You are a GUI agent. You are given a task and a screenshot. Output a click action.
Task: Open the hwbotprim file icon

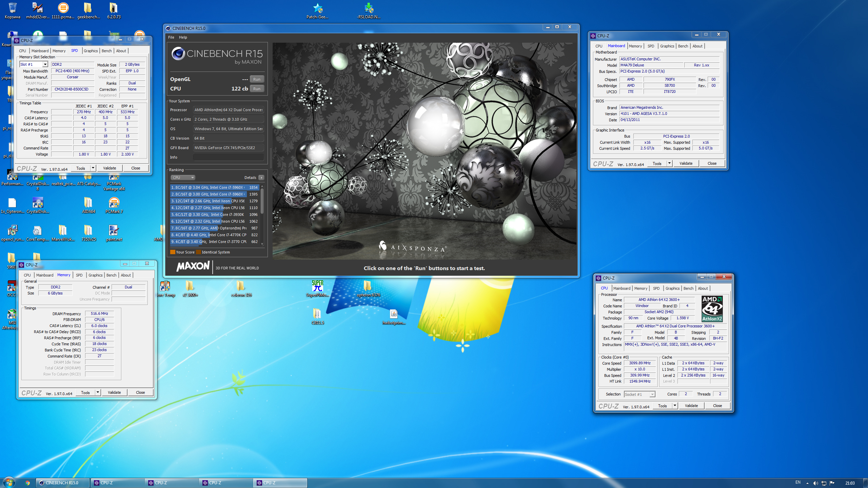[394, 316]
